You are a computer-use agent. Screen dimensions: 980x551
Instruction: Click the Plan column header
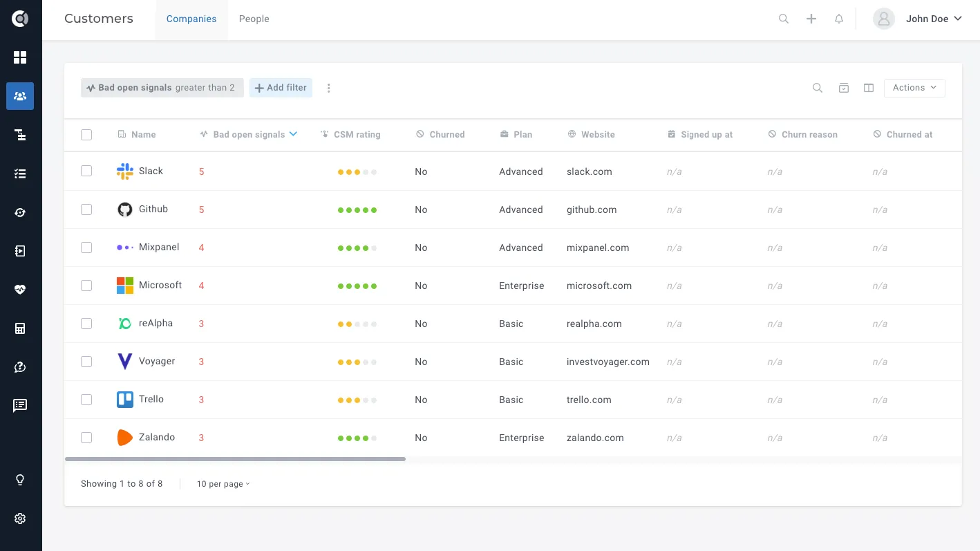(516, 134)
